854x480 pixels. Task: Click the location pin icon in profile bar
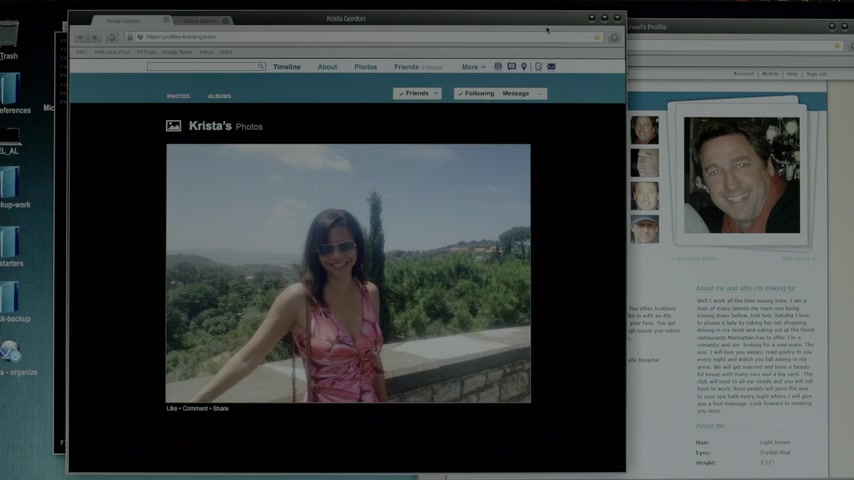point(524,67)
